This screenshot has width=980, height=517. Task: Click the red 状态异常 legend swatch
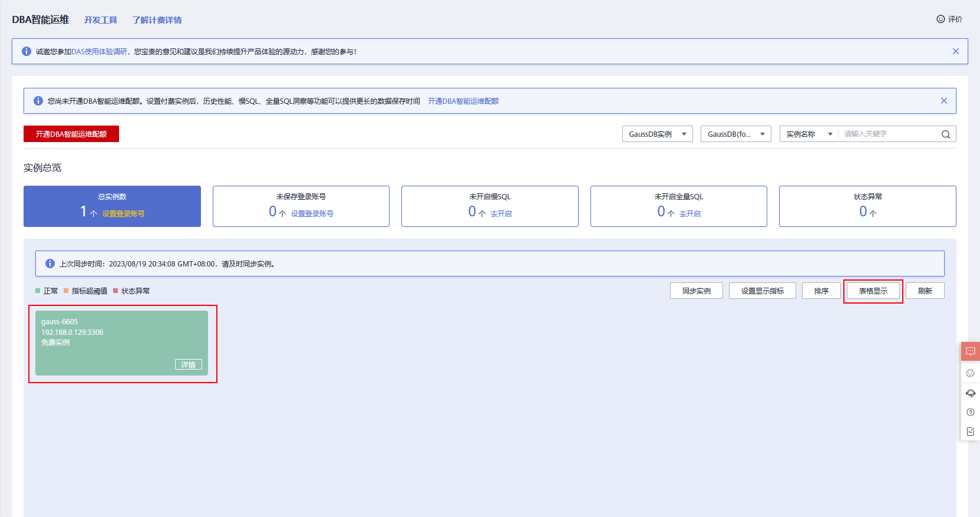pos(116,291)
